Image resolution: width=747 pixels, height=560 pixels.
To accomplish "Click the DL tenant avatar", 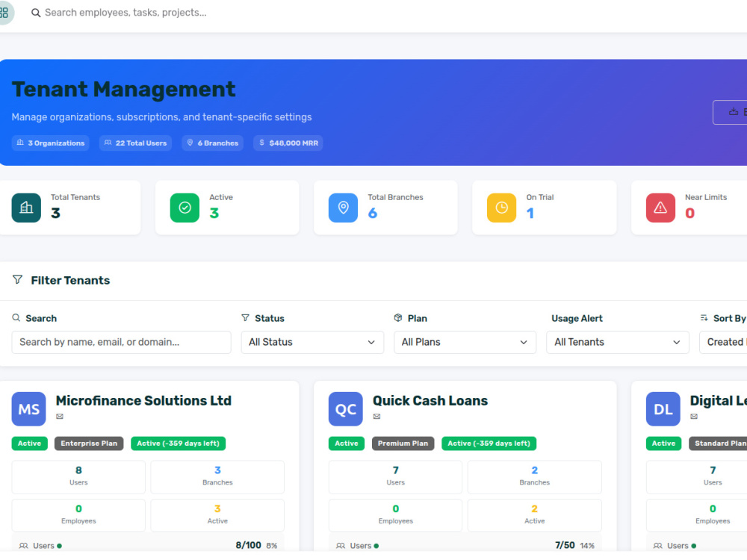I will [x=663, y=409].
